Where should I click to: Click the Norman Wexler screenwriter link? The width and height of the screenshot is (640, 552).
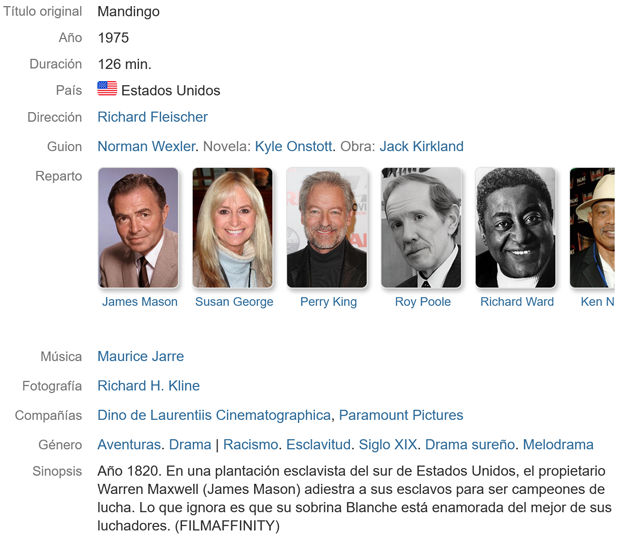[x=146, y=146]
